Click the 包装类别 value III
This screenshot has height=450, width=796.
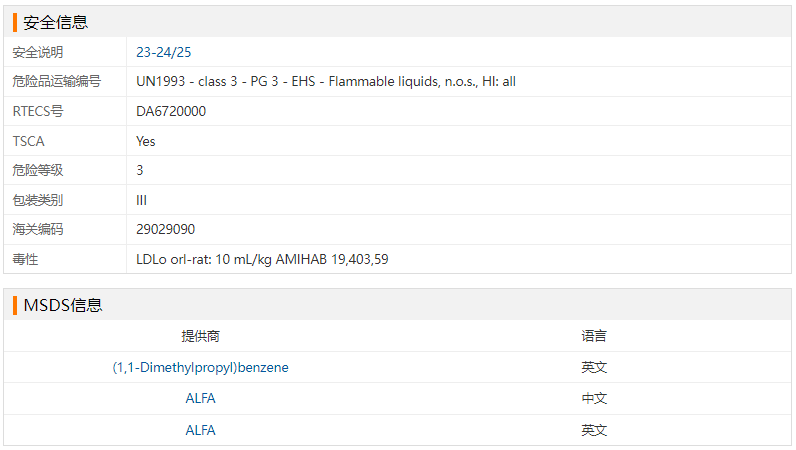(x=142, y=200)
